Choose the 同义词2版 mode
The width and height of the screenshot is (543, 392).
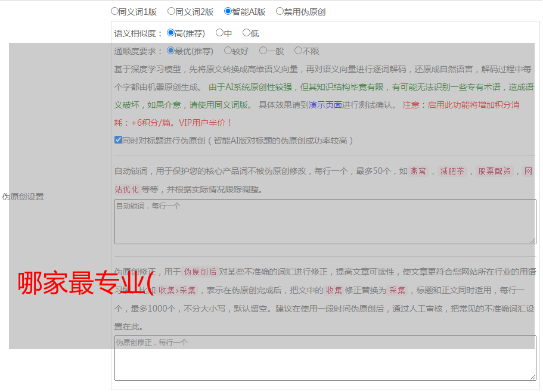point(171,11)
